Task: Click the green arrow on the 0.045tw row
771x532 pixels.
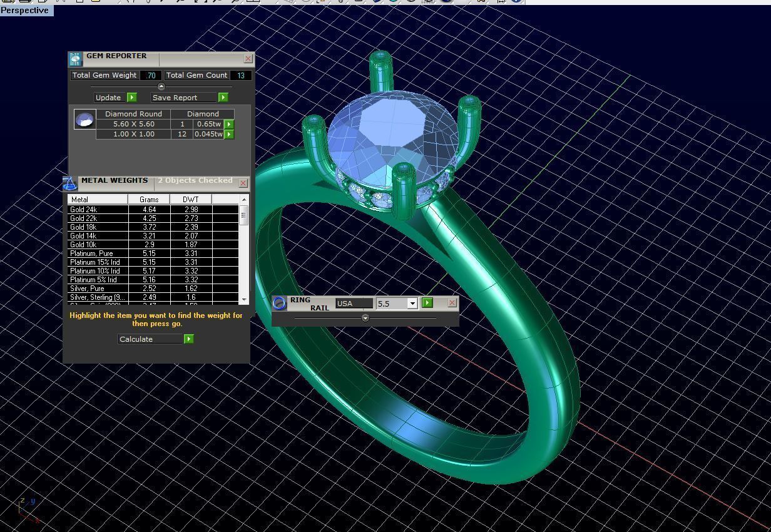Action: click(229, 134)
